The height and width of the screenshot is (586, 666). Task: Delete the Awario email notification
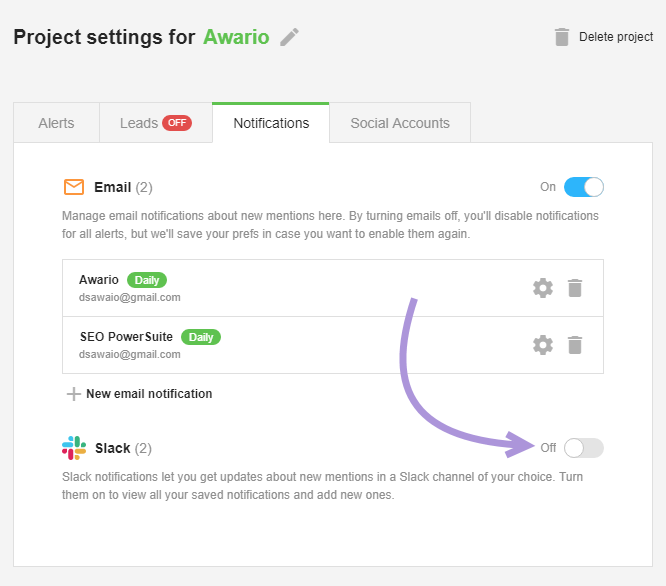point(575,288)
